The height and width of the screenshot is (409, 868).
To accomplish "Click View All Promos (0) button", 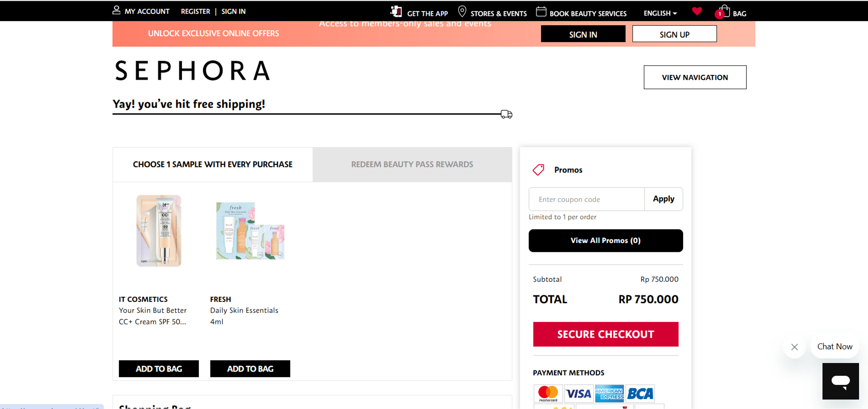I will click(606, 241).
